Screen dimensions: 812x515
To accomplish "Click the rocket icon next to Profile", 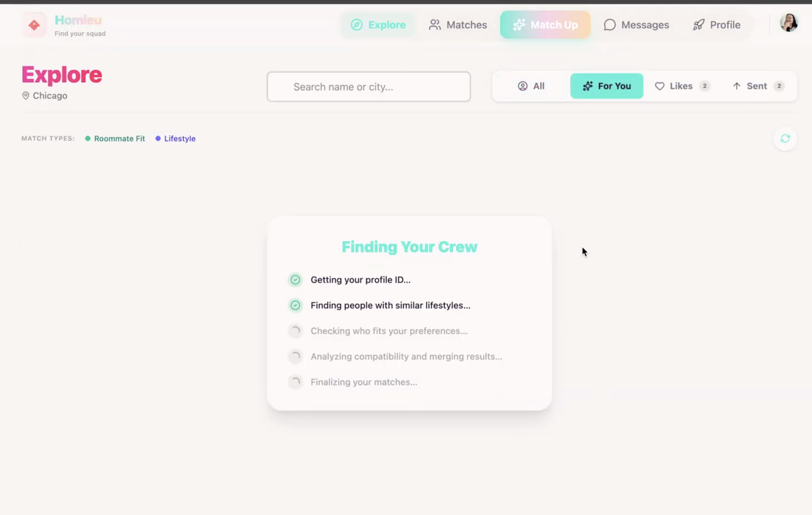I will click(x=698, y=25).
